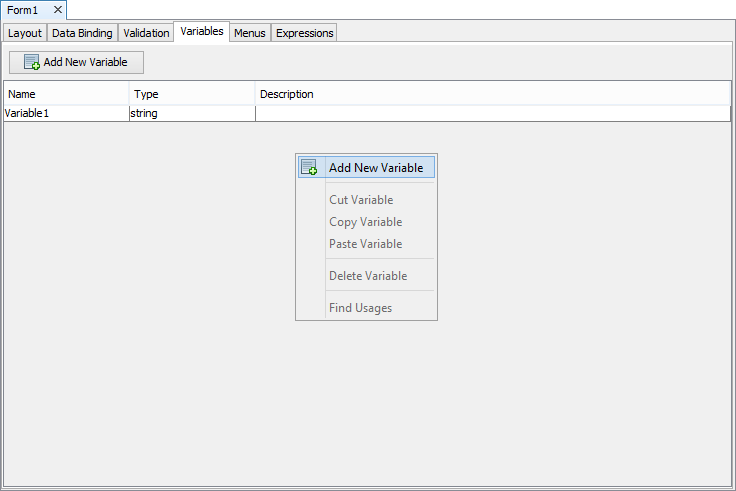Choose Add New Variable from context menu

pos(375,168)
